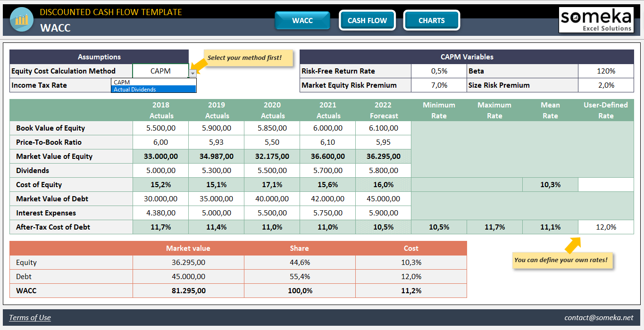Select the WACC total cell showing 11,2%
This screenshot has height=330, width=644.
tap(411, 290)
